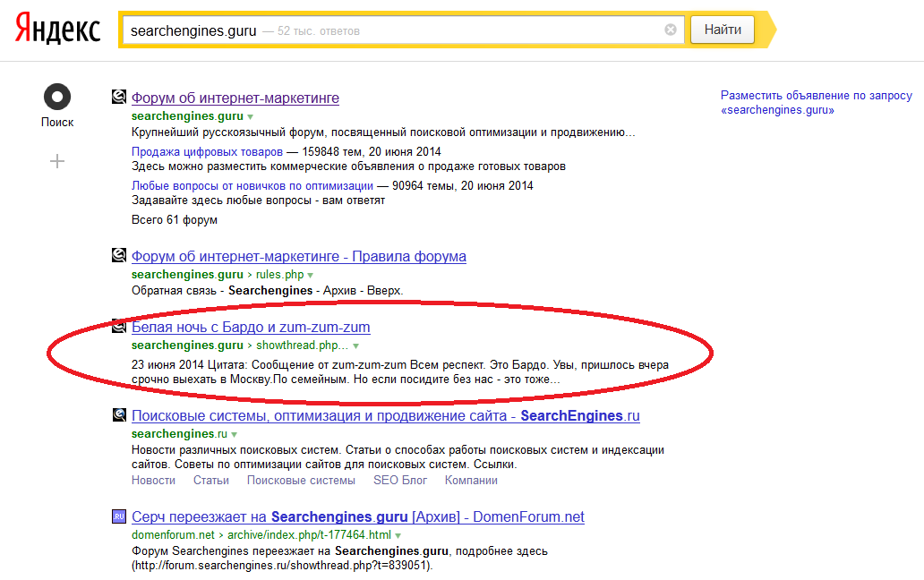
Task: Open the Поиск round icon in sidebar
Action: point(57,97)
